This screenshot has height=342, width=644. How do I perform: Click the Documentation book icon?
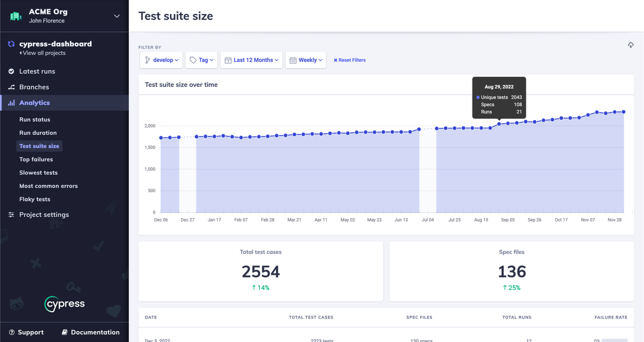coord(65,333)
